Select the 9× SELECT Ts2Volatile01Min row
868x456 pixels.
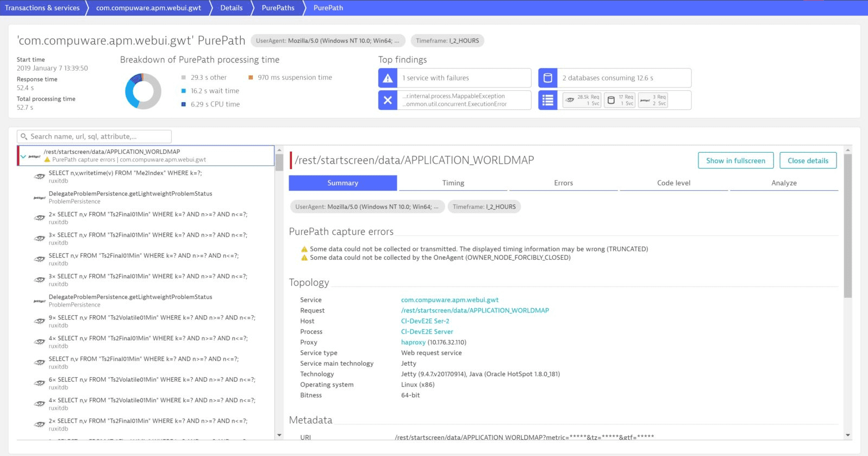(146, 321)
